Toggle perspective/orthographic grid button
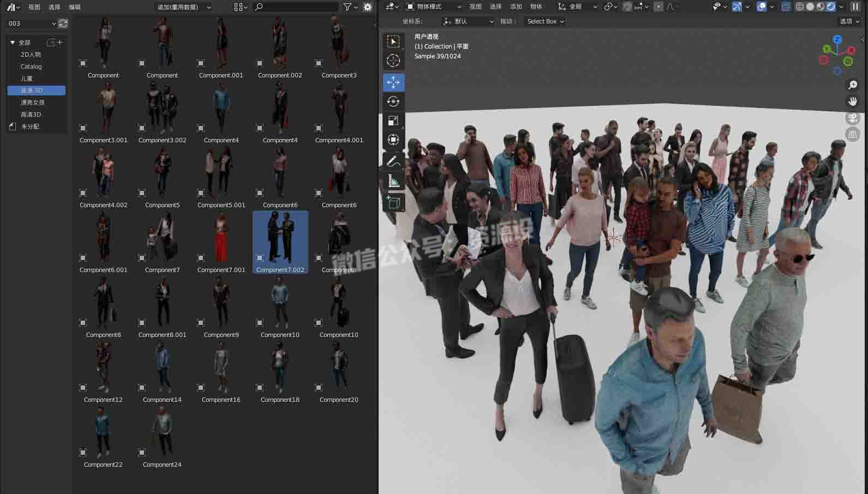868x494 pixels. click(852, 134)
